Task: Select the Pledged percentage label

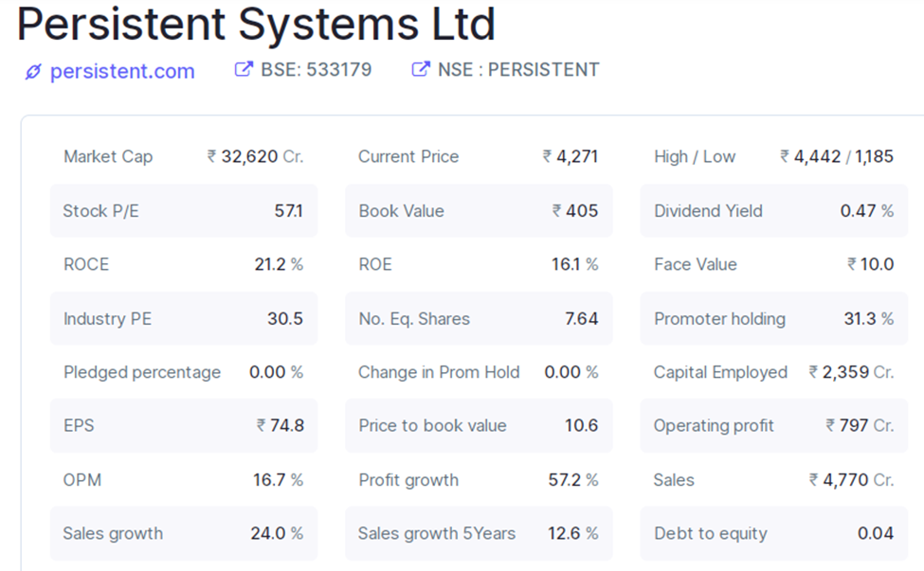Action: coord(142,372)
